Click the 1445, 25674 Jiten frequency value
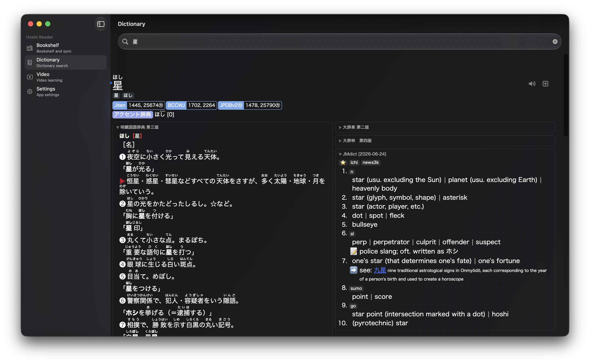Image resolution: width=590 pixels, height=364 pixels. point(146,105)
